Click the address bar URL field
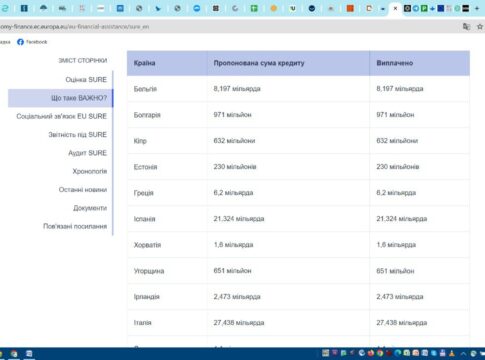 [x=230, y=27]
